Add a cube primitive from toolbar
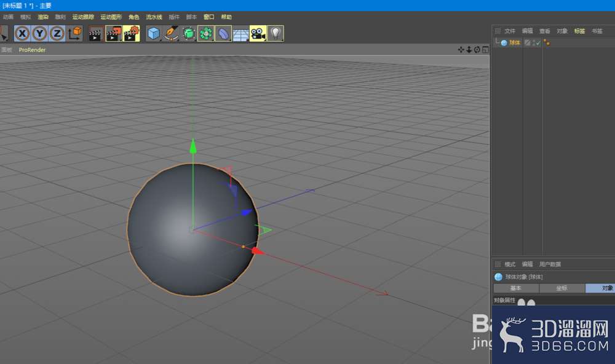Screen dimensions: 615x364 pyautogui.click(x=153, y=34)
